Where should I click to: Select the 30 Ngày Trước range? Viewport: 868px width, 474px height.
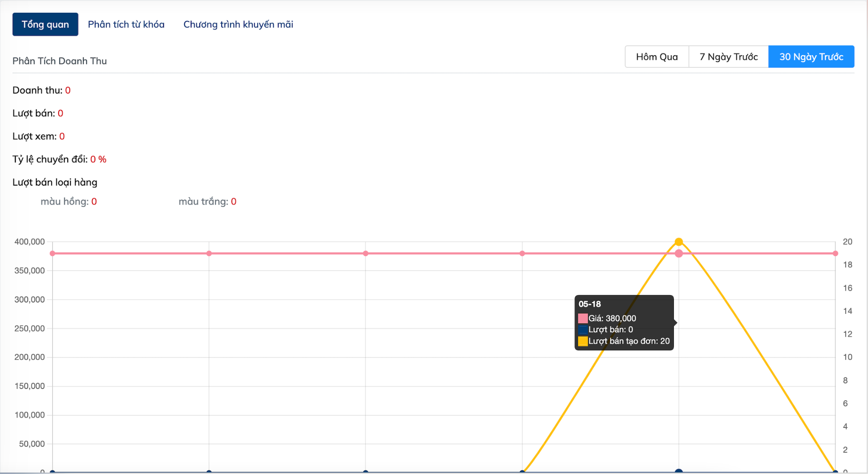811,56
